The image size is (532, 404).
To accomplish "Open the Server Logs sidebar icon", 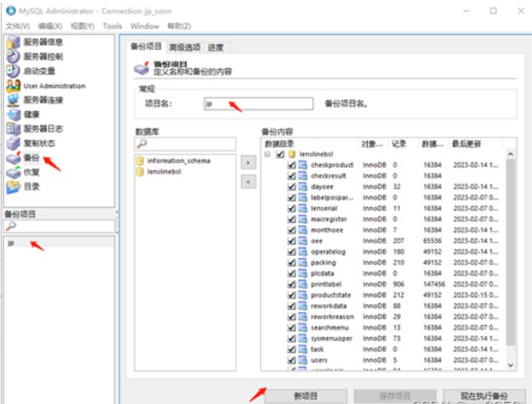I will pyautogui.click(x=13, y=129).
